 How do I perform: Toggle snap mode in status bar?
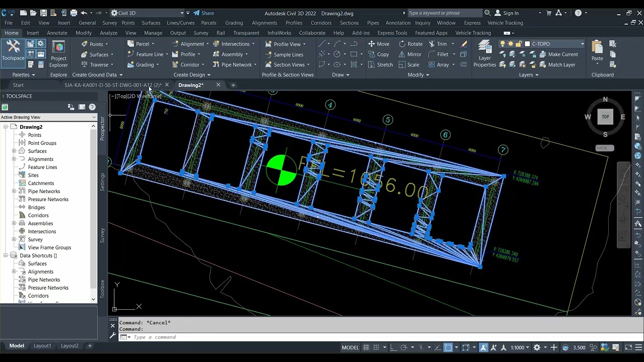pyautogui.click(x=377, y=347)
